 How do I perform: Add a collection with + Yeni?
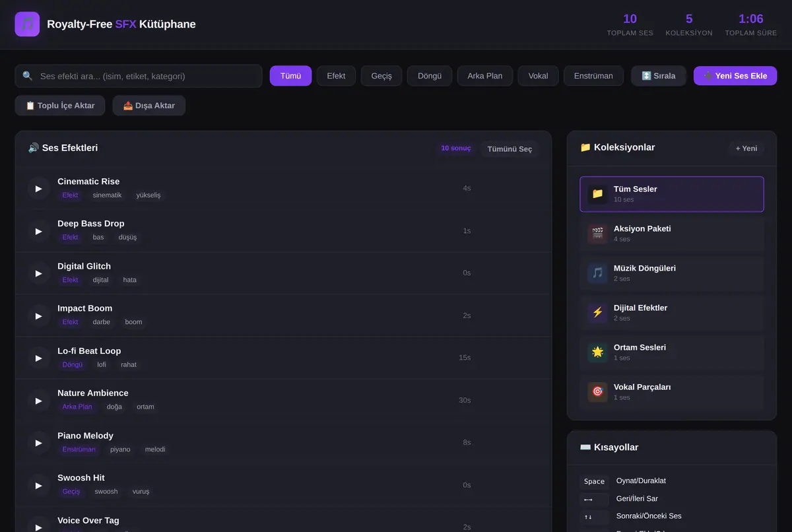coord(746,149)
